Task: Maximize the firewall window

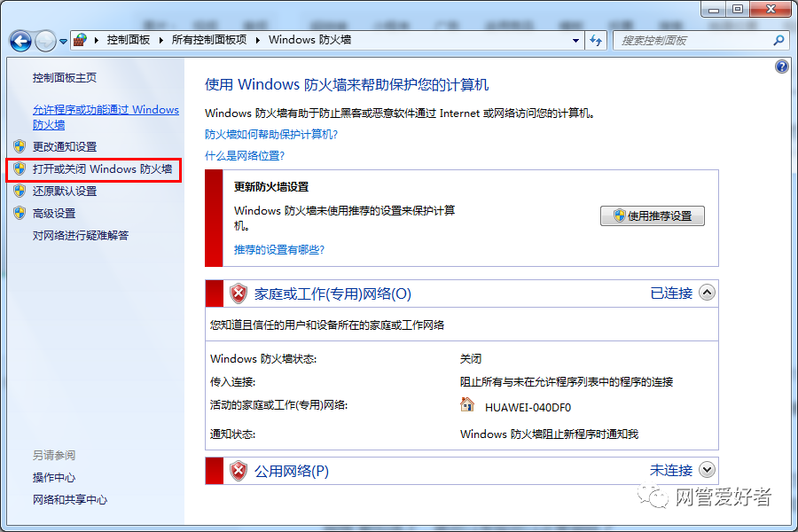Action: tap(738, 9)
